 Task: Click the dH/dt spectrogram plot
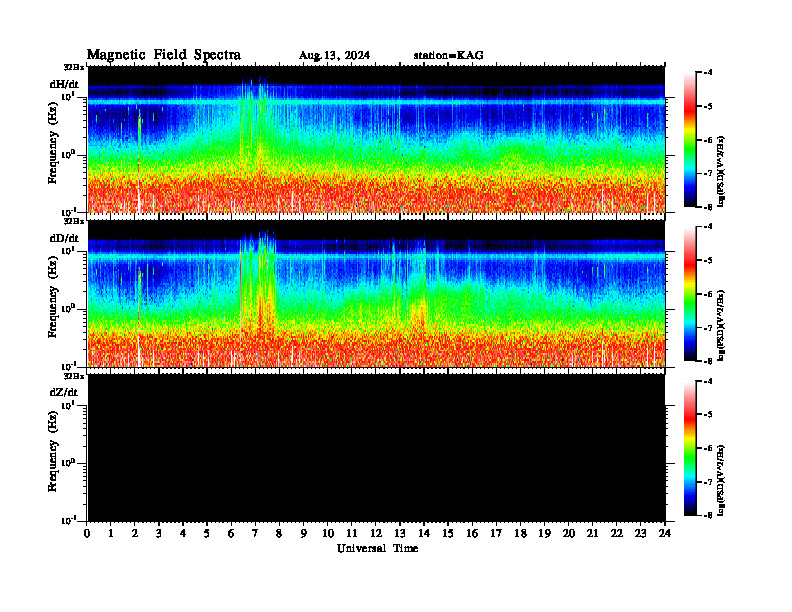(x=376, y=139)
